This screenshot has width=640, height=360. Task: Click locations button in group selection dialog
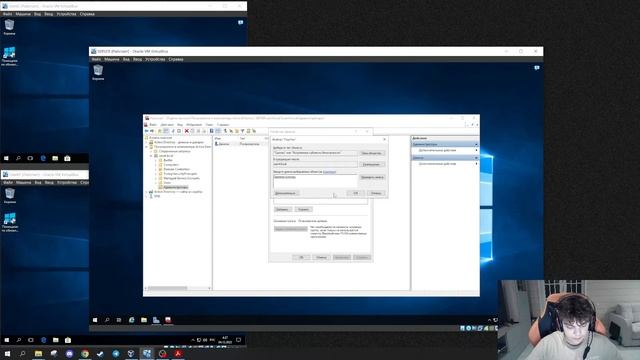tap(371, 164)
